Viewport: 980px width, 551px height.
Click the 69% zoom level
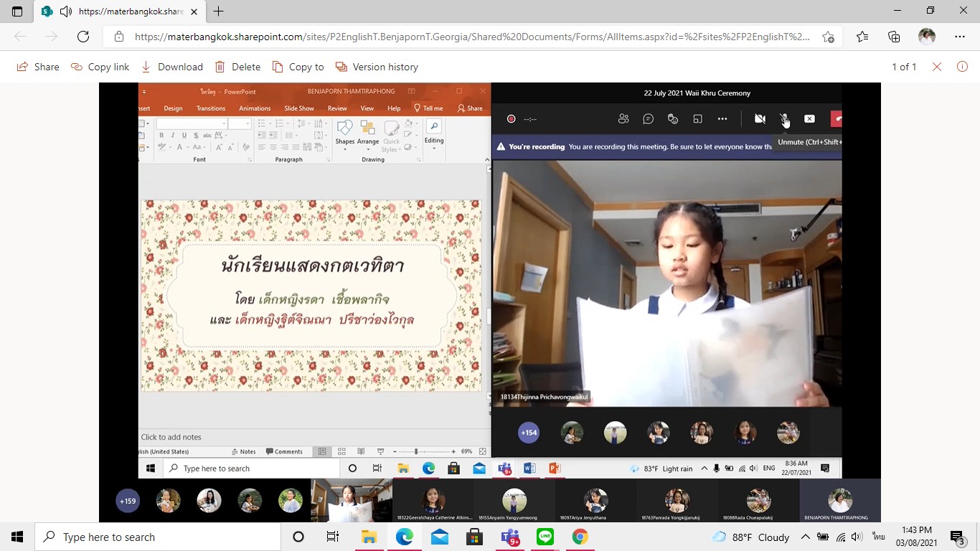coord(466,451)
